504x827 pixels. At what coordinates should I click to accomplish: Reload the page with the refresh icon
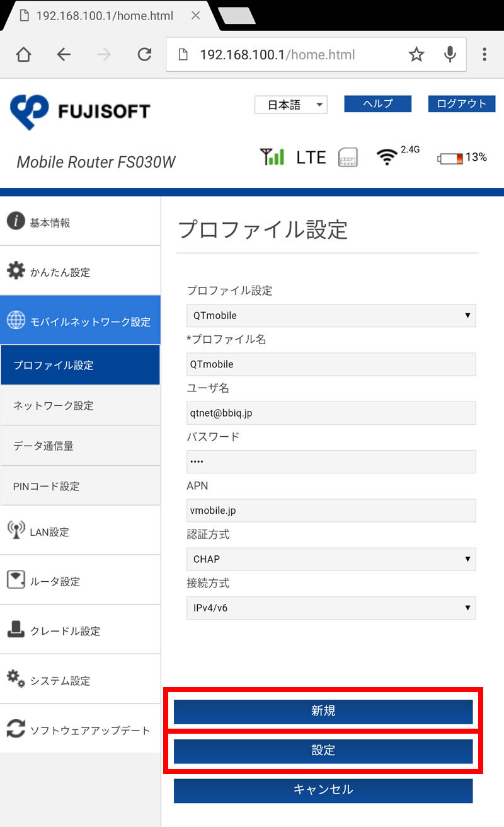pos(144,55)
